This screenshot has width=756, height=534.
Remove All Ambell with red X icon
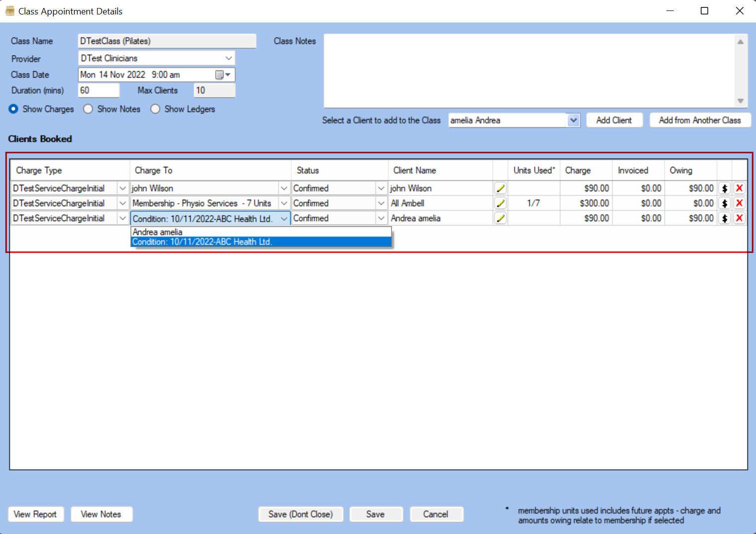pyautogui.click(x=740, y=203)
